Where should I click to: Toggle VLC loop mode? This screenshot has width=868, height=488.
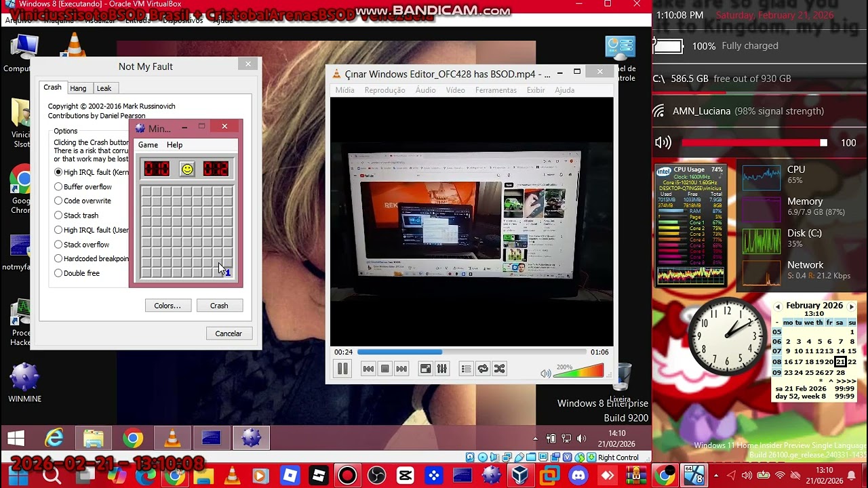483,369
